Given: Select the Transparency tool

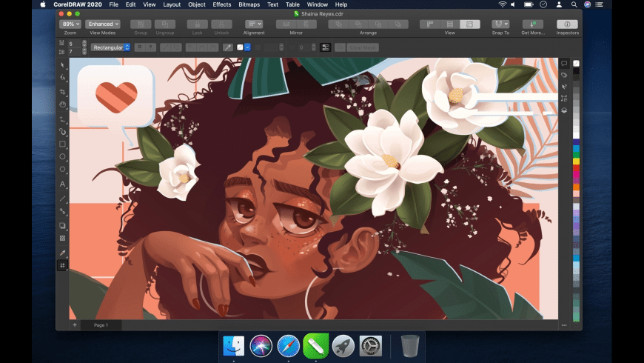Looking at the screenshot, I should pos(62,239).
